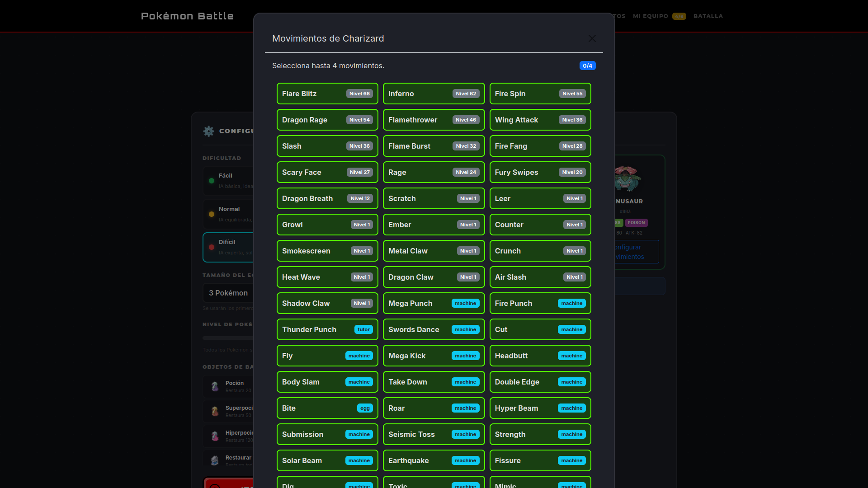Choose the Cut move
The width and height of the screenshot is (868, 488).
[540, 329]
